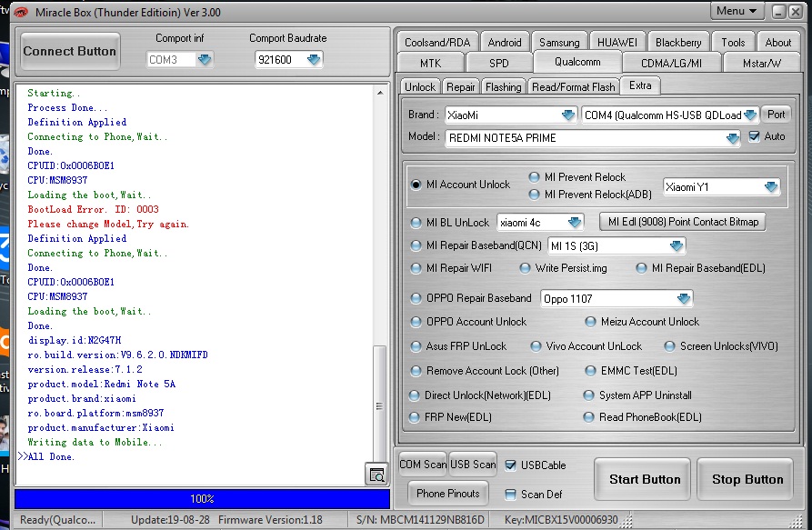Expand the xiaomi 4c dropdown
The image size is (812, 530).
tap(575, 223)
